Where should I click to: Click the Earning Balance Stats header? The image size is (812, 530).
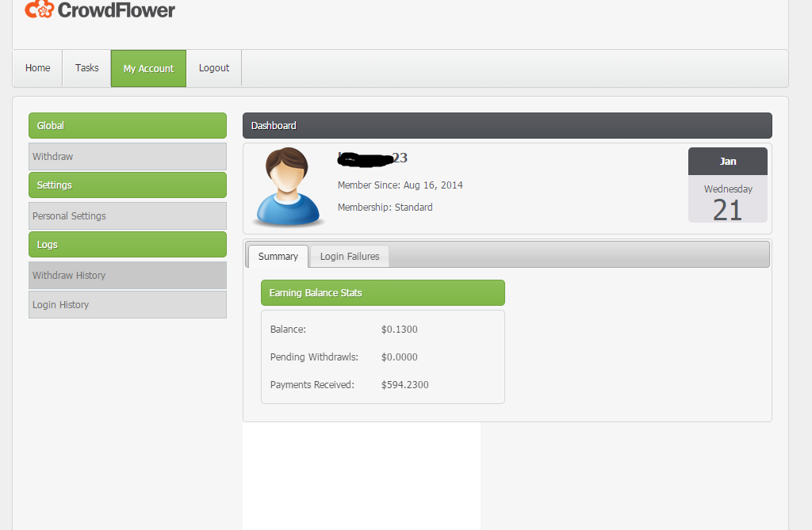coord(383,293)
